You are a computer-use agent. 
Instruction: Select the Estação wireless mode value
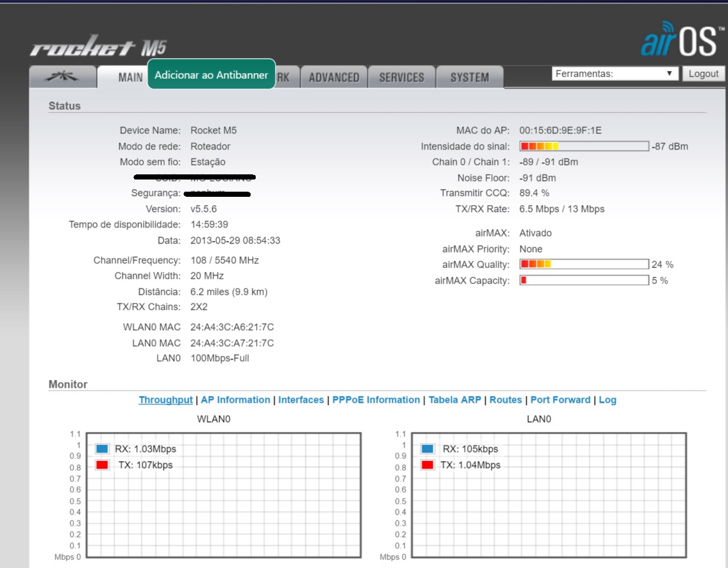coord(208,162)
